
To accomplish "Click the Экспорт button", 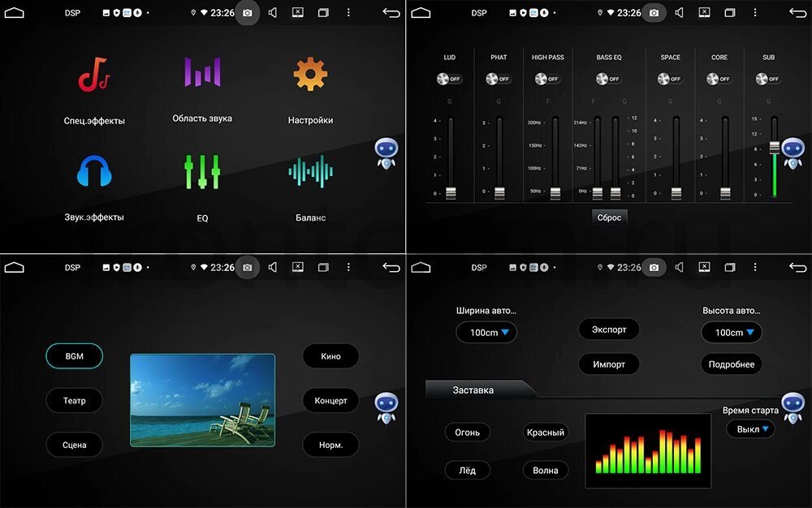I will point(608,329).
